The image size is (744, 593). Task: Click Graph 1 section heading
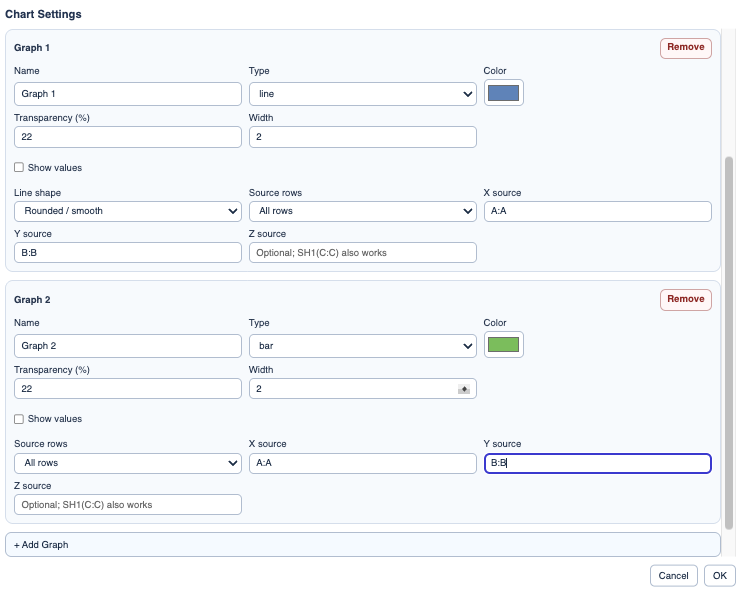(x=32, y=48)
